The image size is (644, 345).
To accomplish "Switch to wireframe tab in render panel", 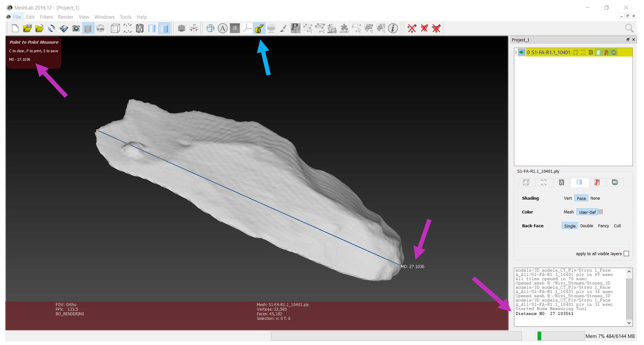I will pyautogui.click(x=561, y=182).
